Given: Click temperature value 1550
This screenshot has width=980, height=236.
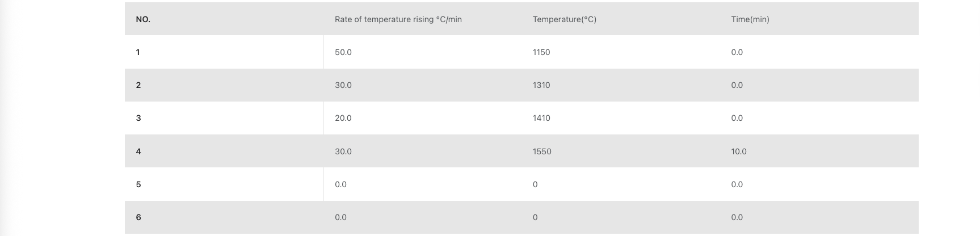Looking at the screenshot, I should [x=541, y=151].
